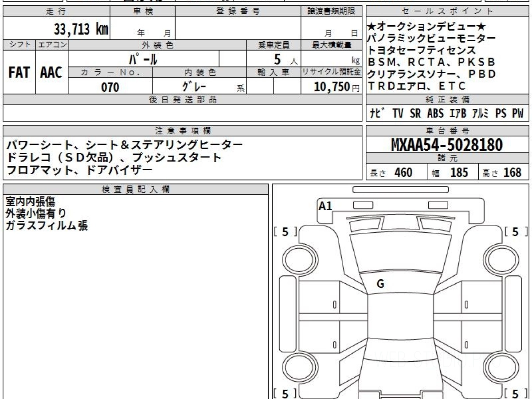Select the フロアマット、ドアバイザー line
Image resolution: width=532 pixels, height=399 pixels.
point(79,170)
